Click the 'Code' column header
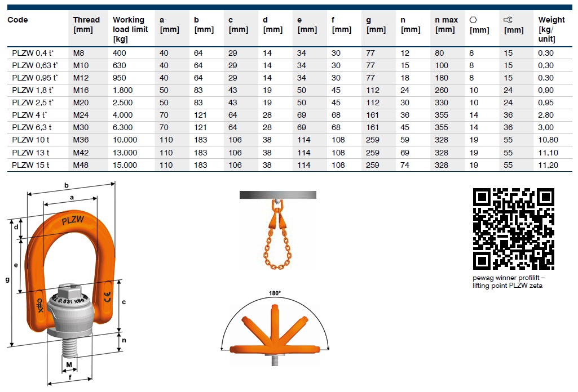 point(17,20)
